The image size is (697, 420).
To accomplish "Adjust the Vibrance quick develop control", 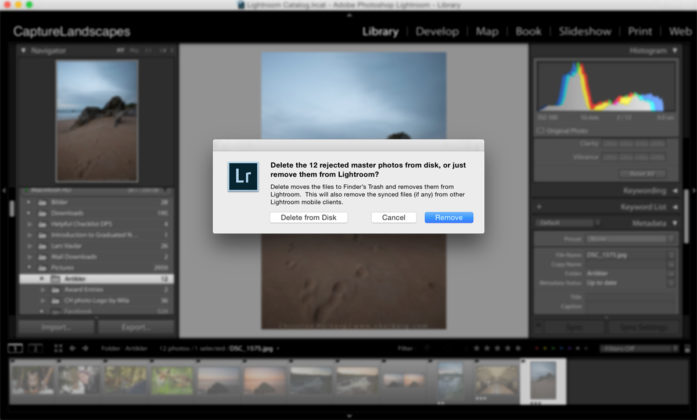I will [633, 157].
